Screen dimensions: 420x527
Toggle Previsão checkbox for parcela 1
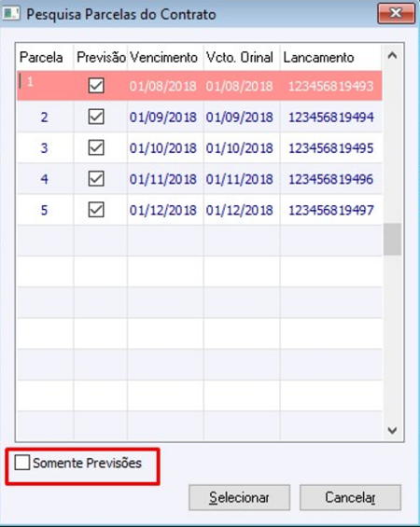tap(96, 86)
